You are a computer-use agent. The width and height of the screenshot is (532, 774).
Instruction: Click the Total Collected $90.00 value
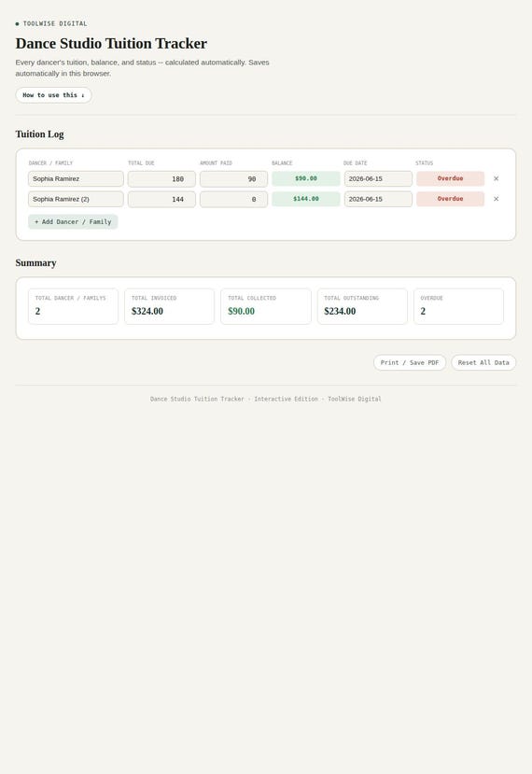click(x=242, y=312)
